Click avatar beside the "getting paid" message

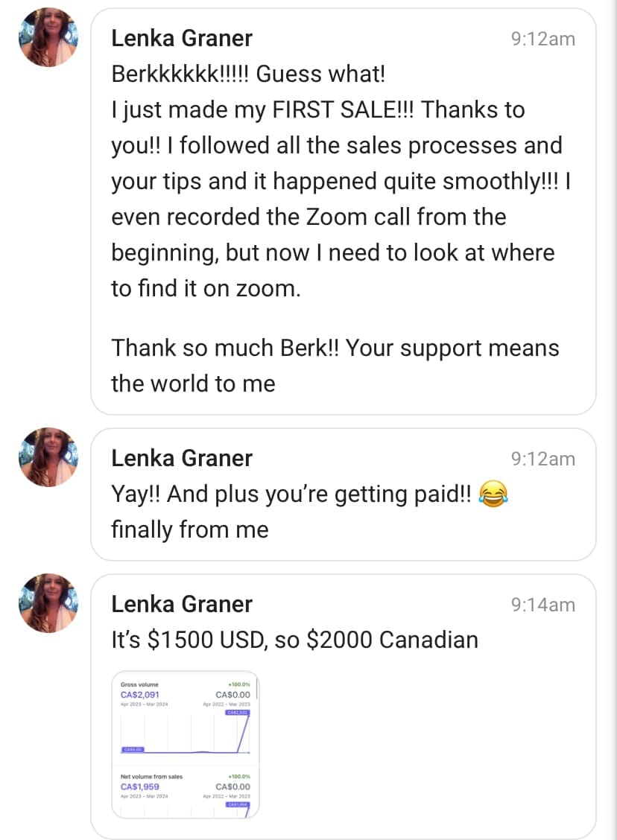click(48, 457)
